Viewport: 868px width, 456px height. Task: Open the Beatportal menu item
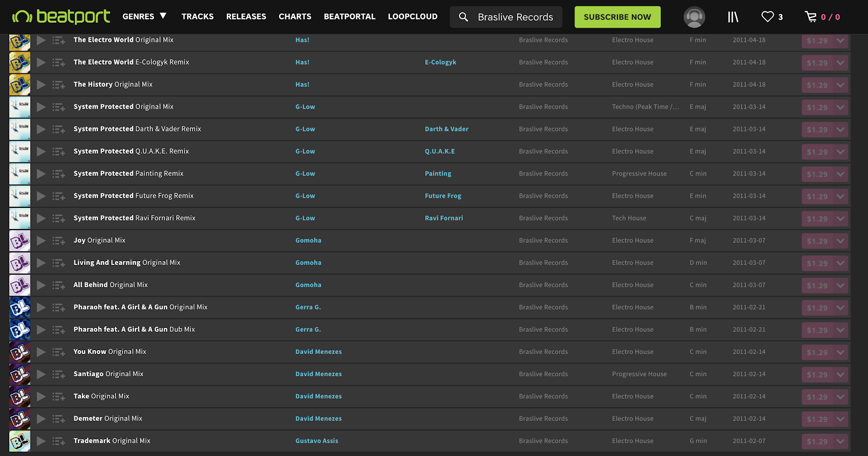349,16
